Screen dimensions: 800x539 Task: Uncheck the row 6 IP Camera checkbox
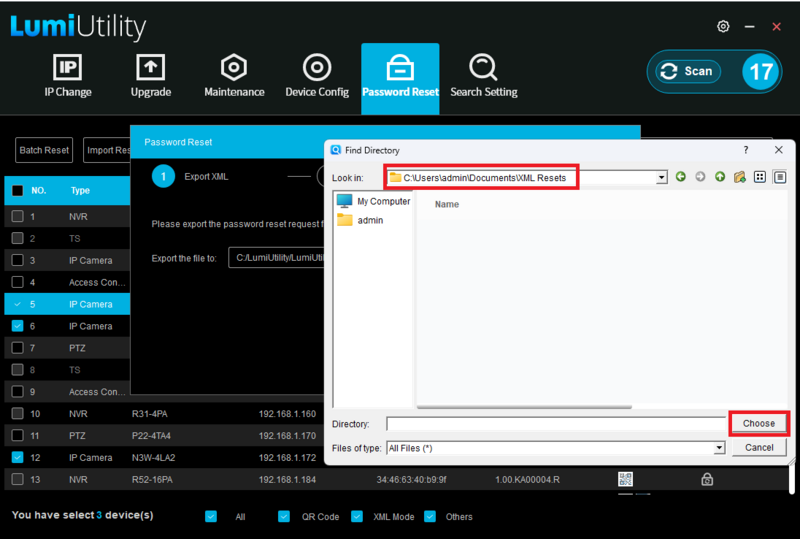coord(17,326)
